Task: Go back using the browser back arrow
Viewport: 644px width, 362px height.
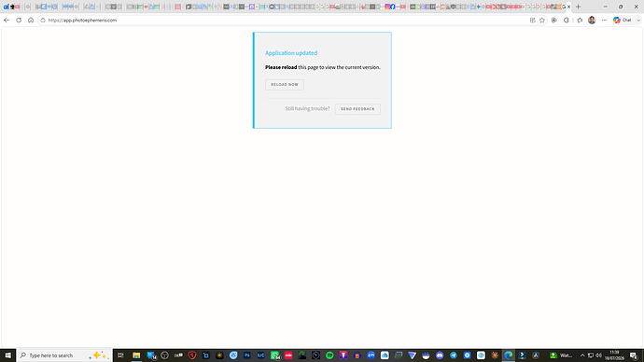Action: click(7, 21)
